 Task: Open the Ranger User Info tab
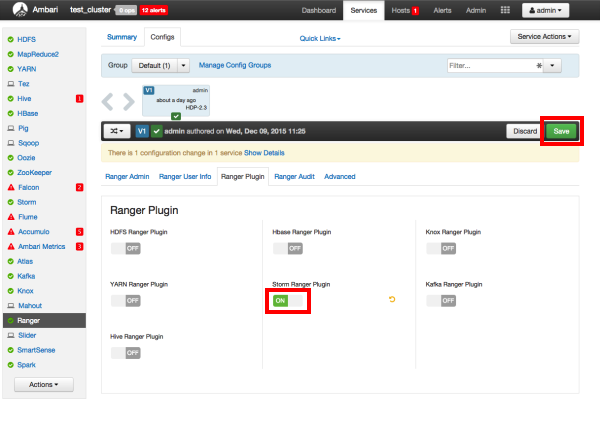click(x=185, y=176)
